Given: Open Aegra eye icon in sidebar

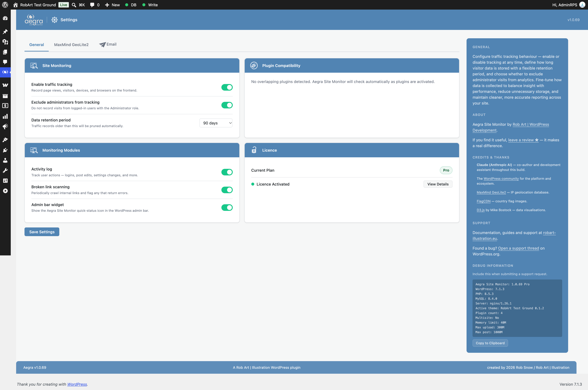Looking at the screenshot, I should pos(5,72).
